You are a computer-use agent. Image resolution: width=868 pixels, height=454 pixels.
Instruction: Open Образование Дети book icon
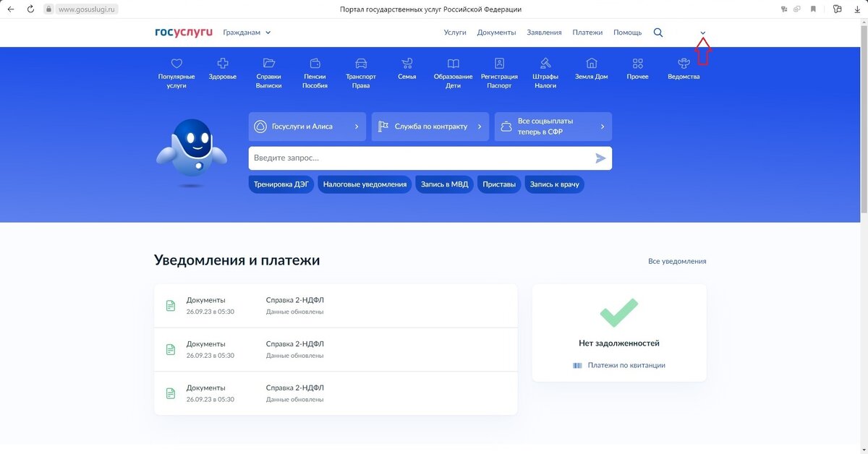click(x=454, y=64)
